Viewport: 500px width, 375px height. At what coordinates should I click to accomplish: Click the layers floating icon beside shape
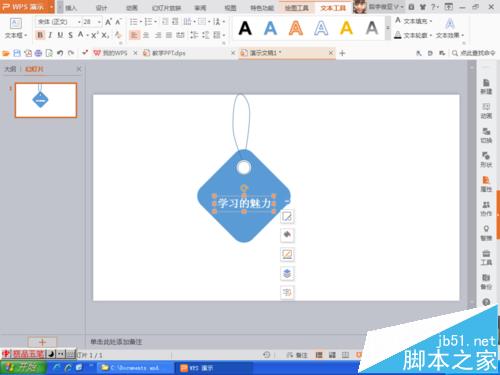(287, 274)
